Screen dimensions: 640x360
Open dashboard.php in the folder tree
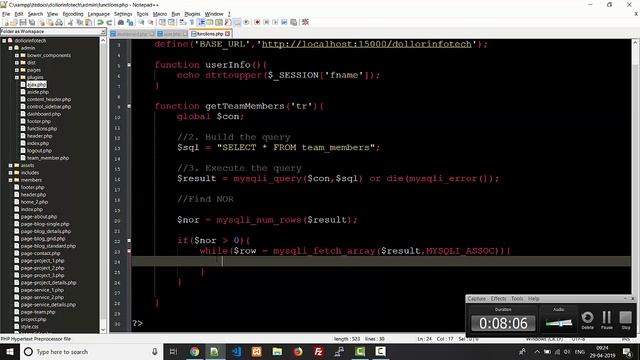44,114
